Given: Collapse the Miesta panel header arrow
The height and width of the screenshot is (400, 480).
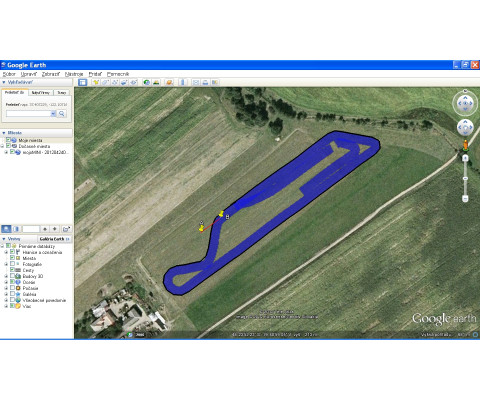Looking at the screenshot, I should (4, 133).
